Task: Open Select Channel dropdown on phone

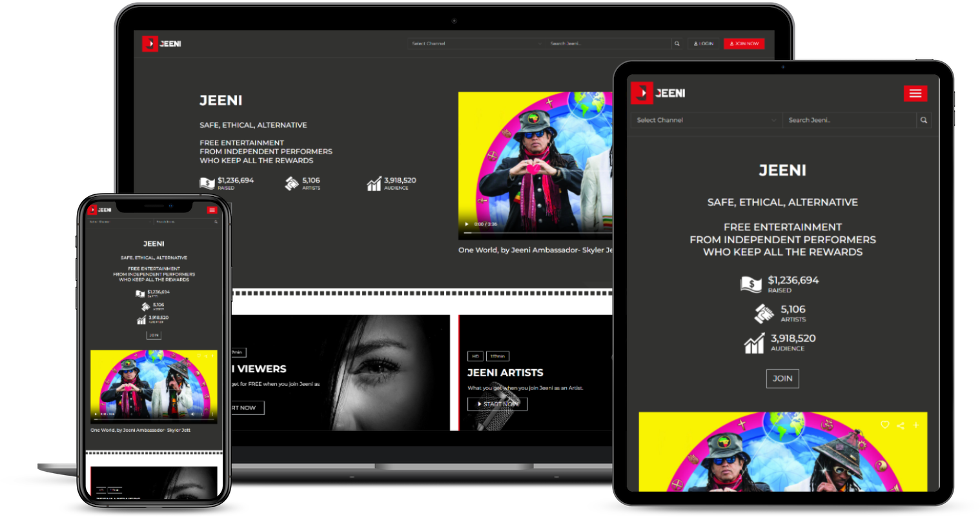Action: pyautogui.click(x=121, y=221)
